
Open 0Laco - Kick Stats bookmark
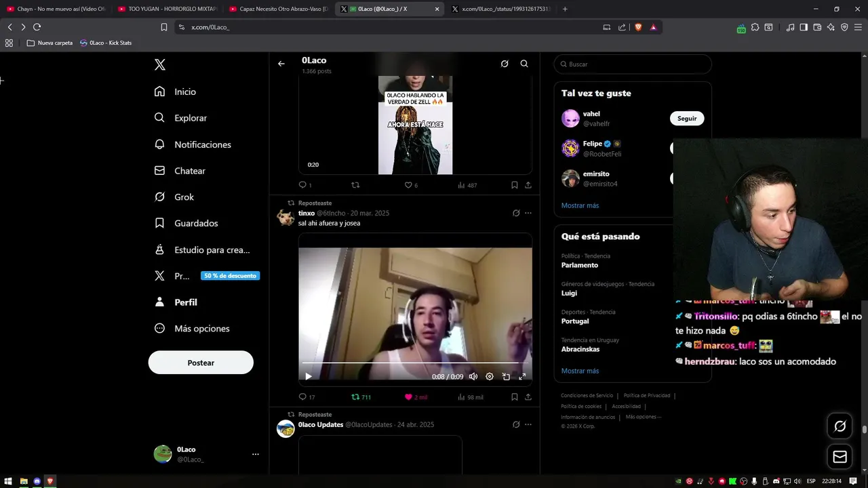tap(106, 43)
